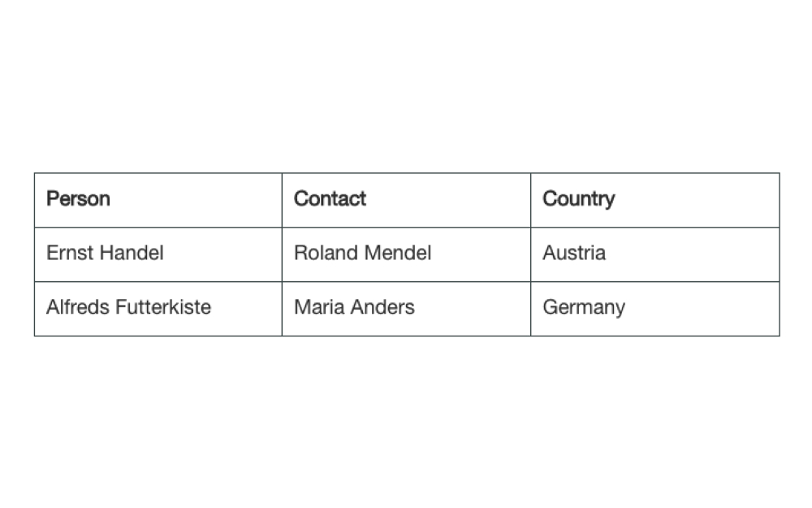
Task: Click the word Alfreds
Action: pyautogui.click(x=78, y=307)
